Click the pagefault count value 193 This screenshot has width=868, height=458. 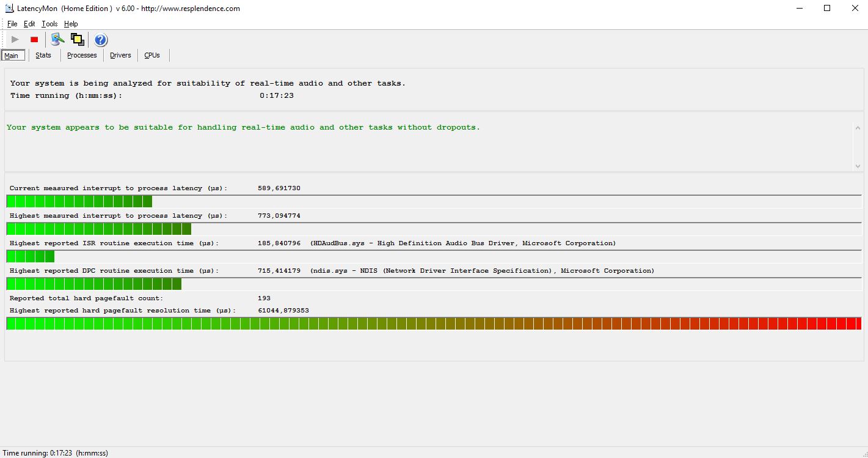coord(264,298)
